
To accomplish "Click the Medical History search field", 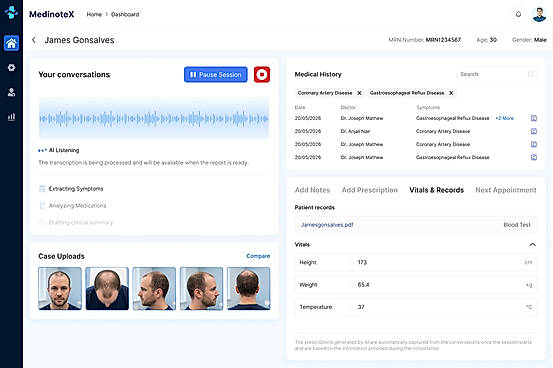I will click(497, 74).
